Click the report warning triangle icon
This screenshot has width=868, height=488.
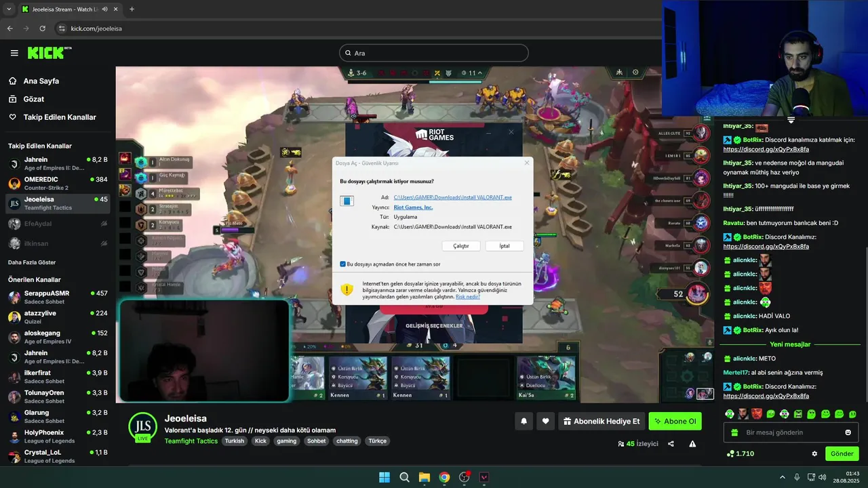tap(692, 444)
